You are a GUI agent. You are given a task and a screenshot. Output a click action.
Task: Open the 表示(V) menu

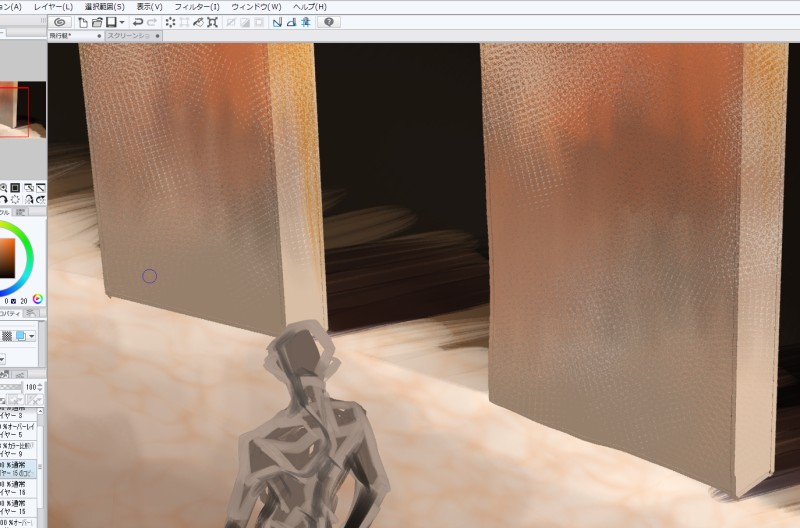click(149, 7)
